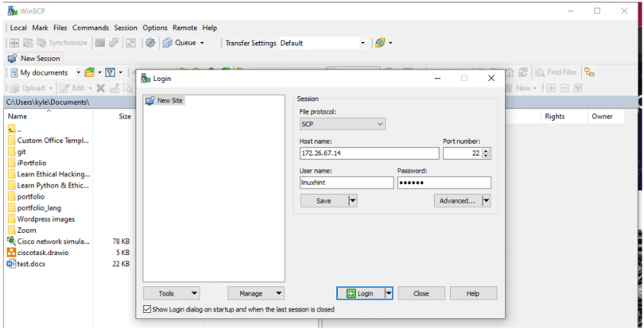This screenshot has height=329, width=644.
Task: Click the Manage button
Action: (256, 293)
